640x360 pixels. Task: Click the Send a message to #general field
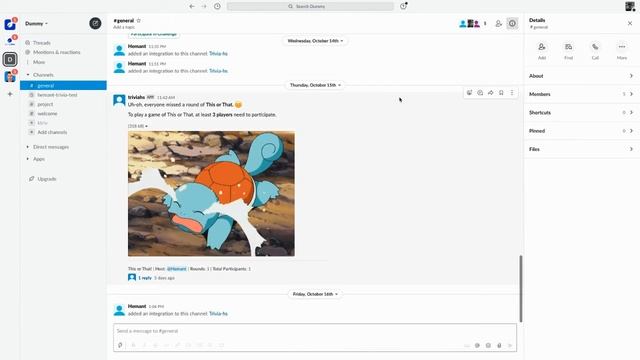coord(315,331)
